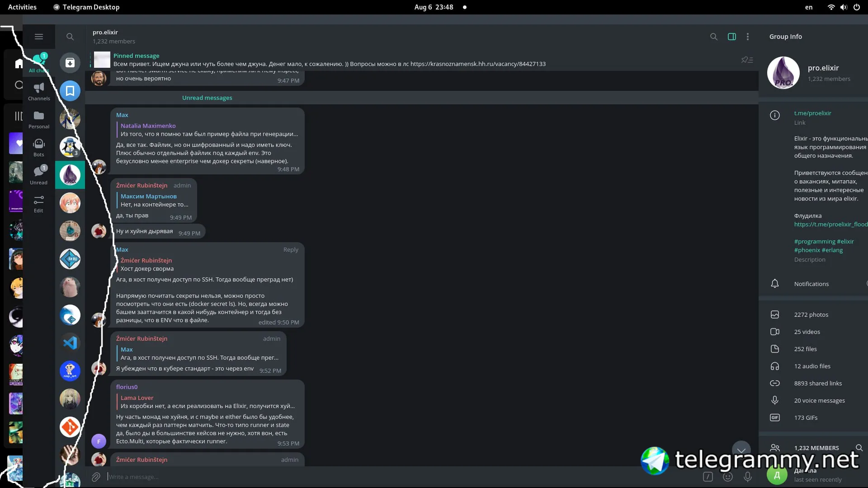868x488 pixels.
Task: Open Natalia Maximenko quoted reply
Action: (209, 130)
